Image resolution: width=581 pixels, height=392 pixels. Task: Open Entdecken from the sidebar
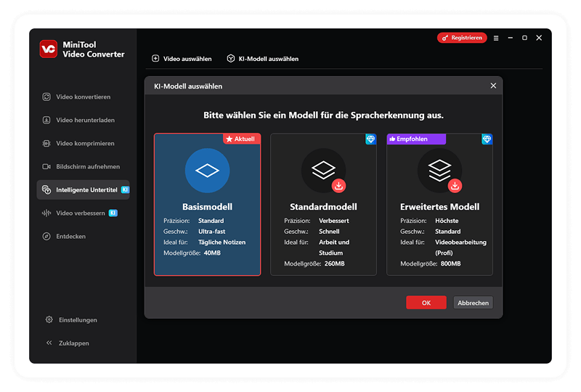pos(83,237)
